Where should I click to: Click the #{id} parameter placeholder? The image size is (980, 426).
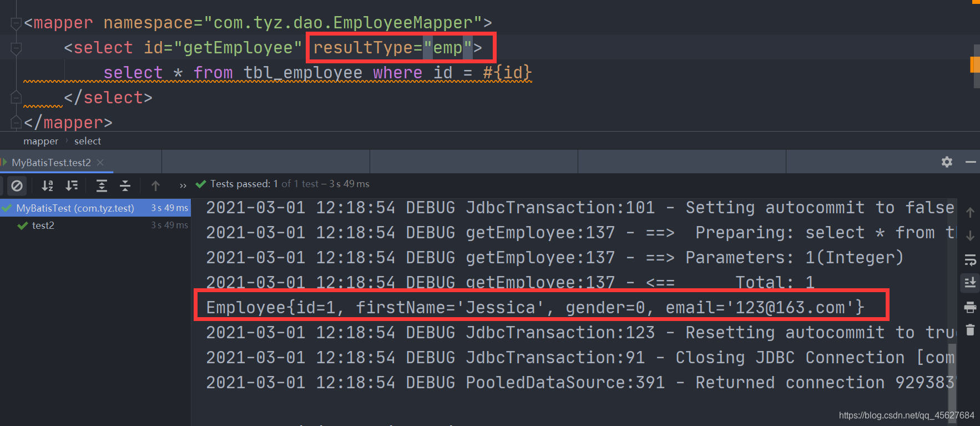click(507, 73)
